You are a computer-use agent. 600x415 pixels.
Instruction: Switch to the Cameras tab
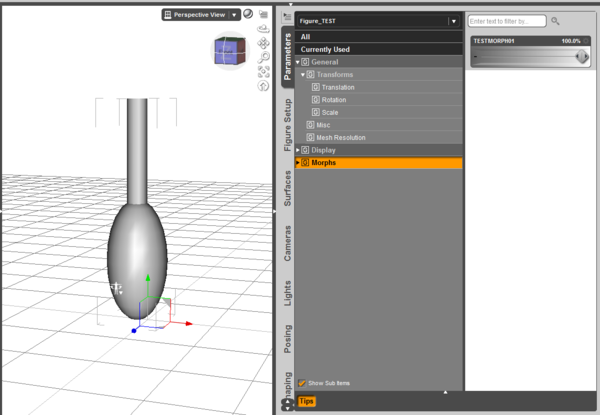[x=287, y=244]
